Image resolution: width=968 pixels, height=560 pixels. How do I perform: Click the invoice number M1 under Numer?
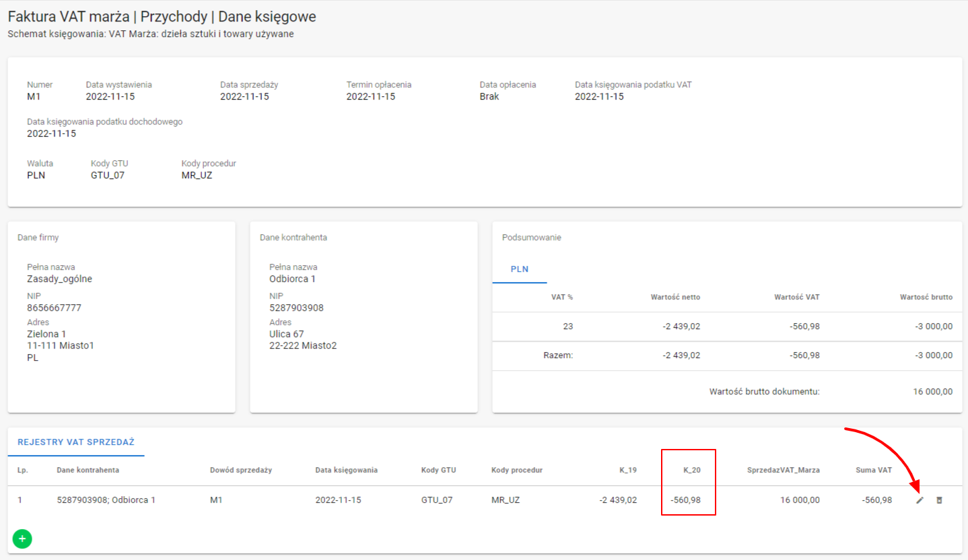coord(34,97)
